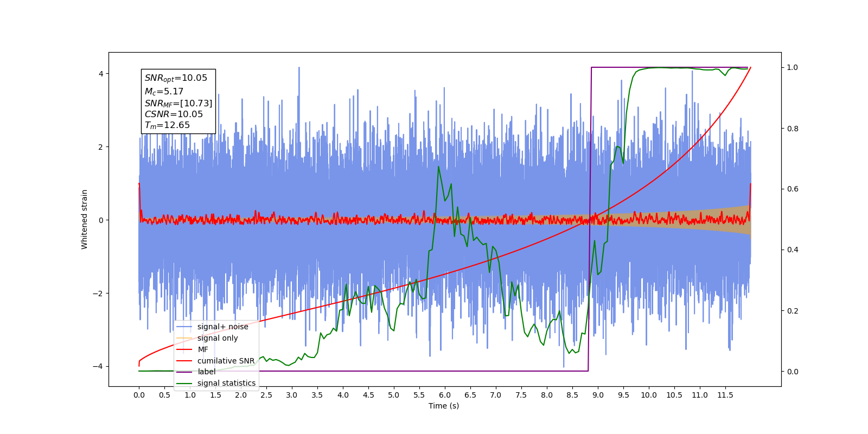Click the right y-axis tick label 0.8

point(793,129)
